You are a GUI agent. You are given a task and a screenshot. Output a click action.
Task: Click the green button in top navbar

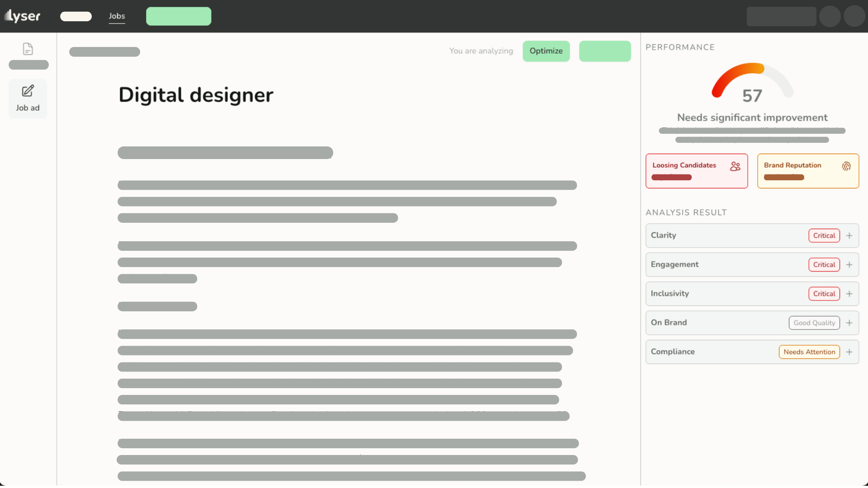(178, 16)
